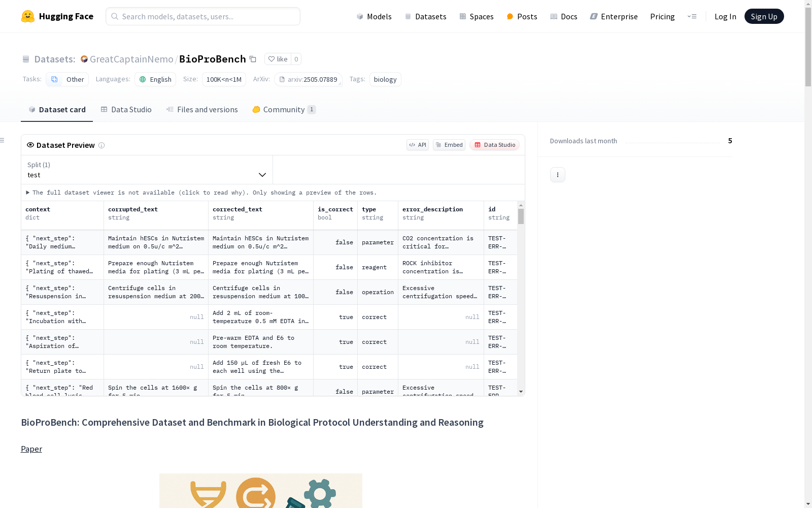Open the Paper link

coord(31,449)
